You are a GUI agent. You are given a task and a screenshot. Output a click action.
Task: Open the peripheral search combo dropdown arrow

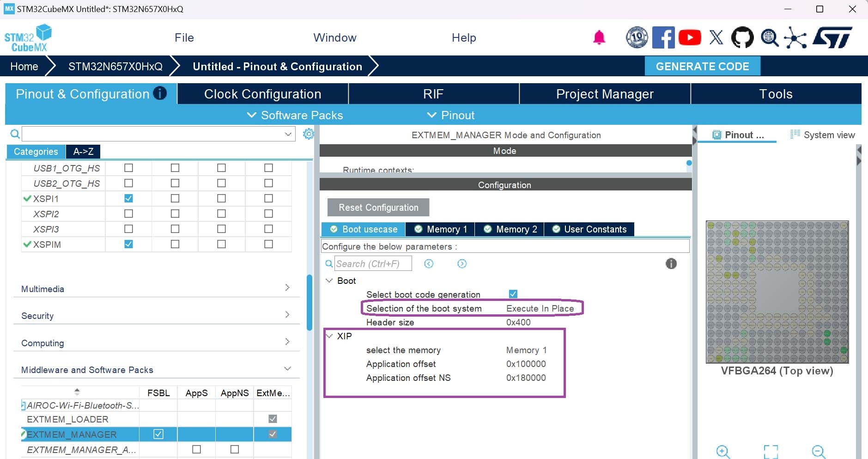(288, 134)
